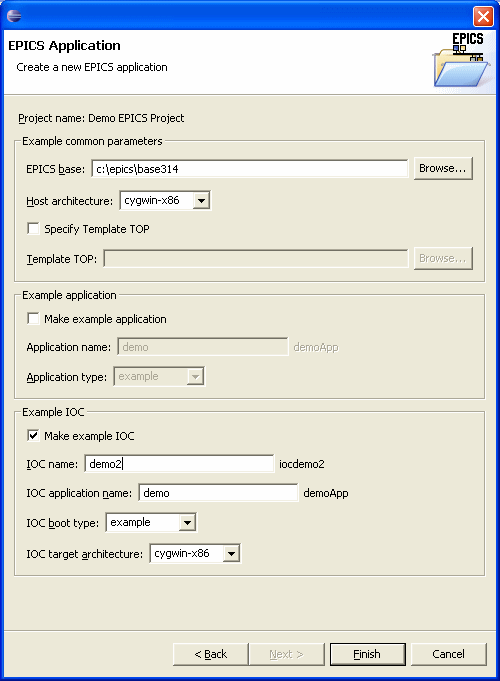
Task: Click the EPICS folder wizard icon
Action: (x=462, y=60)
